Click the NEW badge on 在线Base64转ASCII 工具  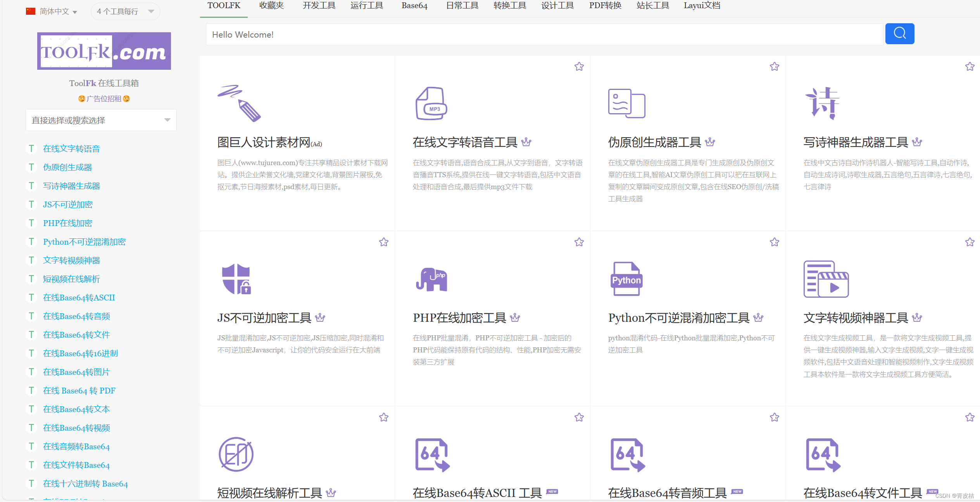tap(552, 492)
